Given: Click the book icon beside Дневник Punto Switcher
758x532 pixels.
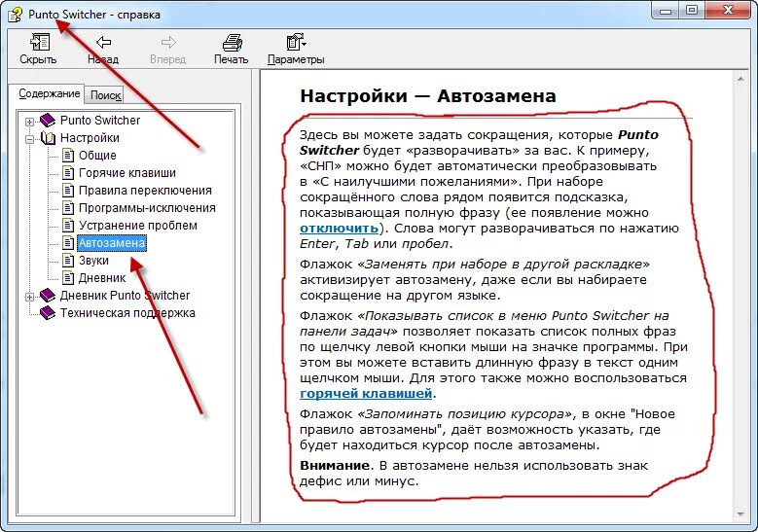Looking at the screenshot, I should [x=48, y=295].
